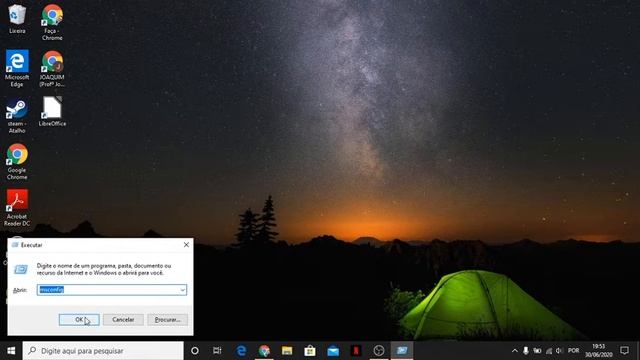Image resolution: width=640 pixels, height=360 pixels.
Task: Expand the Abrir combo box dropdown
Action: point(182,290)
